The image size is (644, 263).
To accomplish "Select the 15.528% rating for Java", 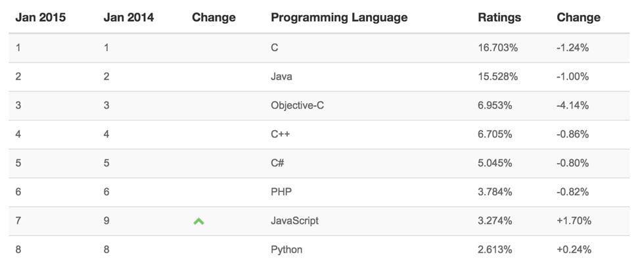I will pos(498,76).
